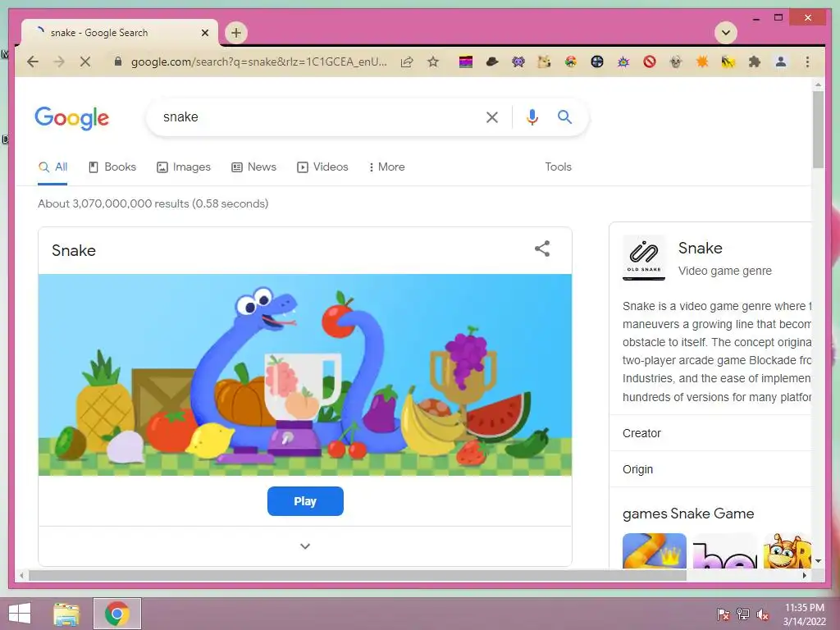Open a new tab
The height and width of the screenshot is (630, 840).
[235, 33]
